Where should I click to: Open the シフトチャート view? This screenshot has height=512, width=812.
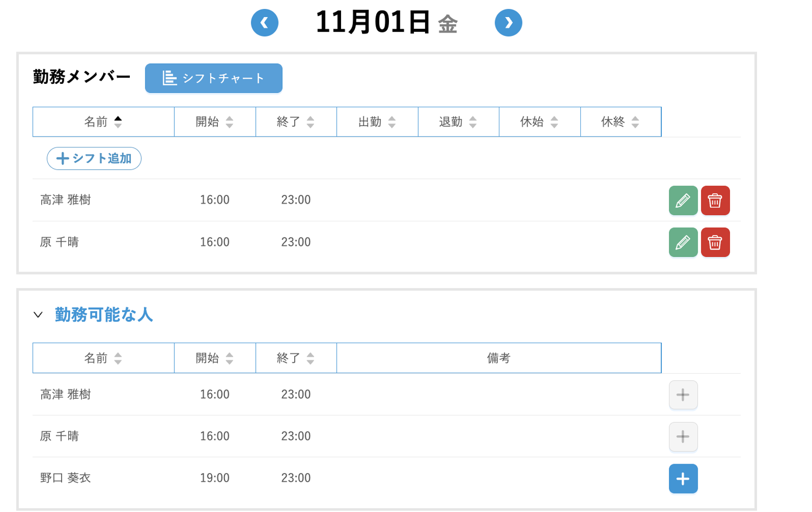(213, 78)
